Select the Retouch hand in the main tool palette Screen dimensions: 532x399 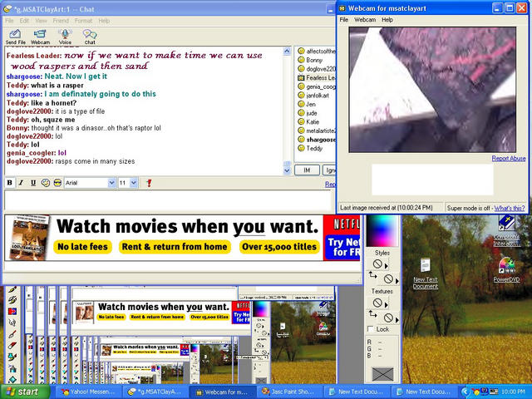[12, 322]
